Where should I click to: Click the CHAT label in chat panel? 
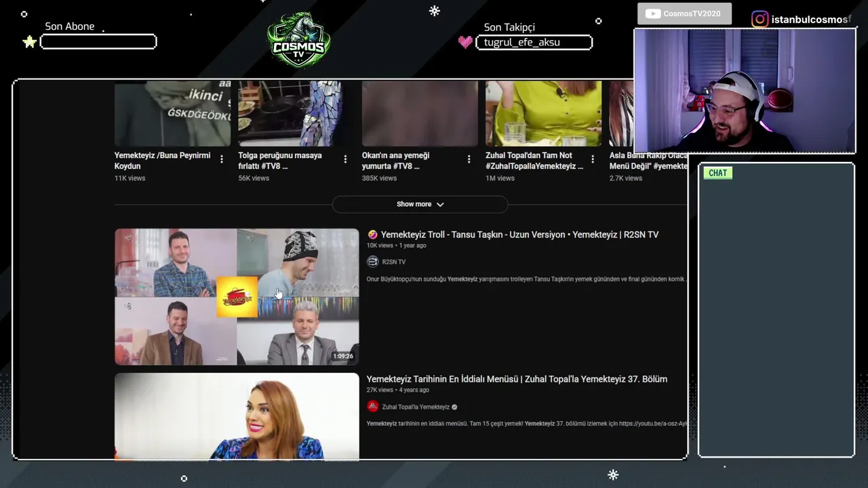coord(717,173)
